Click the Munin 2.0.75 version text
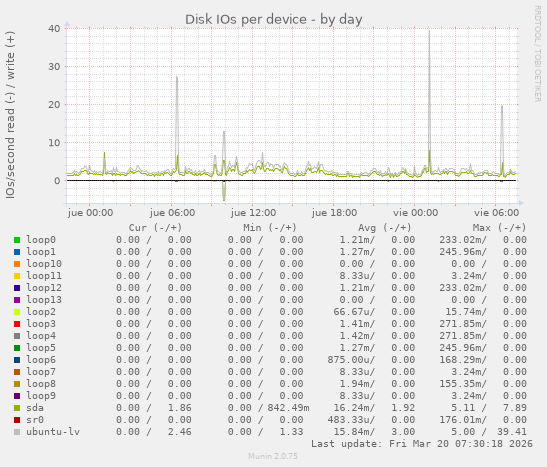The width and height of the screenshot is (547, 467). tap(273, 456)
